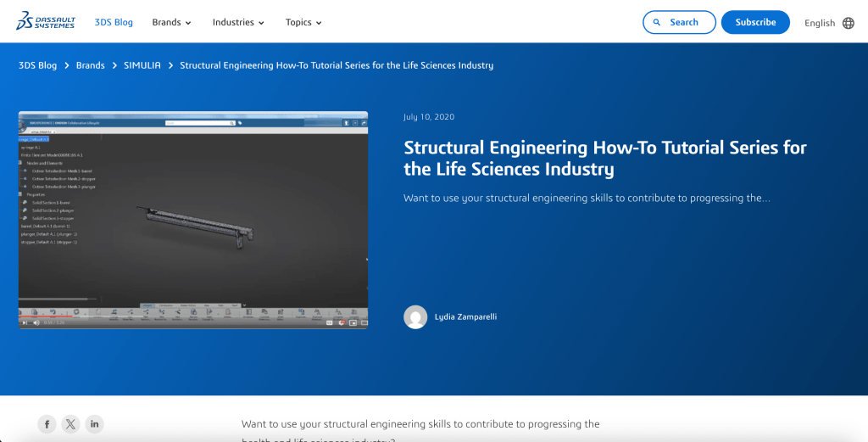Click the Subscribe button
The image size is (868, 442).
click(x=755, y=22)
